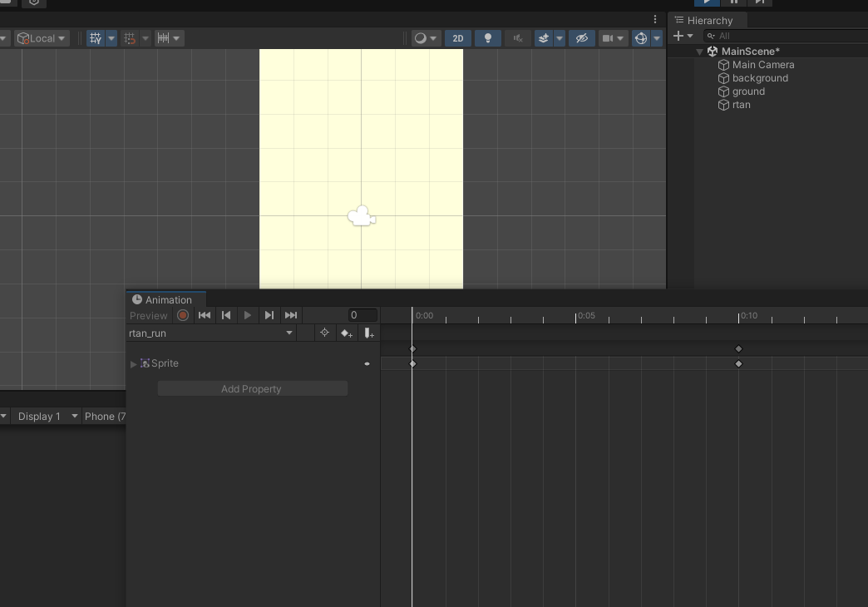Select the Sprite keyframe at 0:10

738,364
